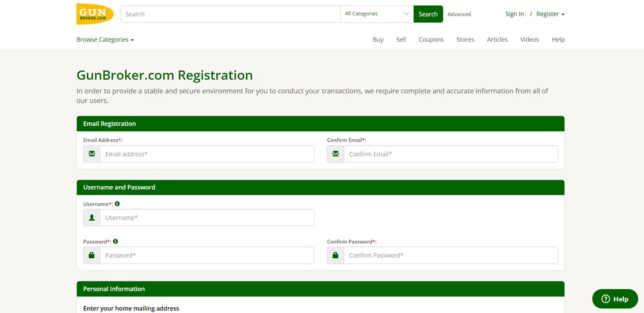Click the lock icon beside Confirm Password
The width and height of the screenshot is (644, 313).
coord(336,256)
